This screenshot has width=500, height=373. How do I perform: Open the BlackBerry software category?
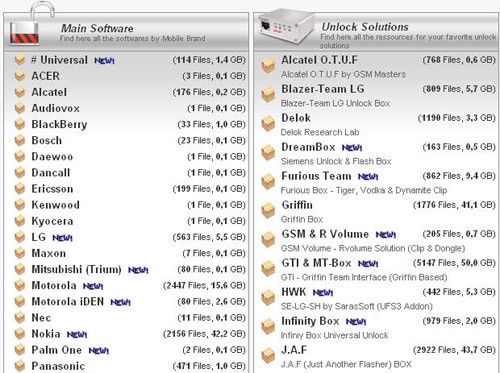tap(59, 124)
